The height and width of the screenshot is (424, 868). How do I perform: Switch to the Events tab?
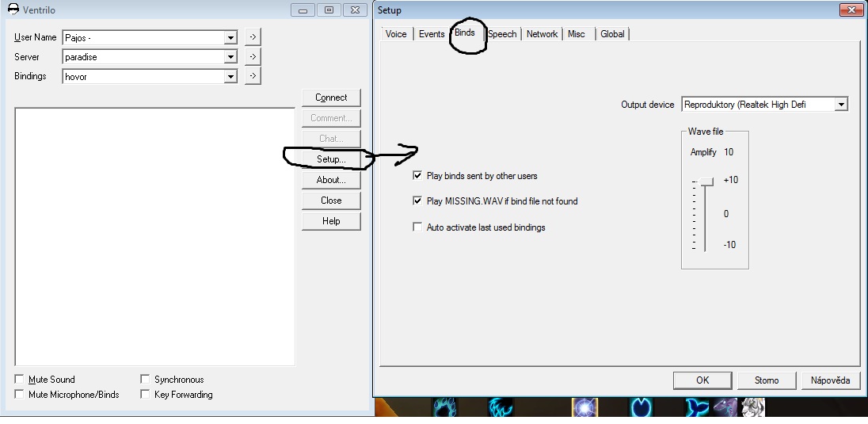(432, 34)
